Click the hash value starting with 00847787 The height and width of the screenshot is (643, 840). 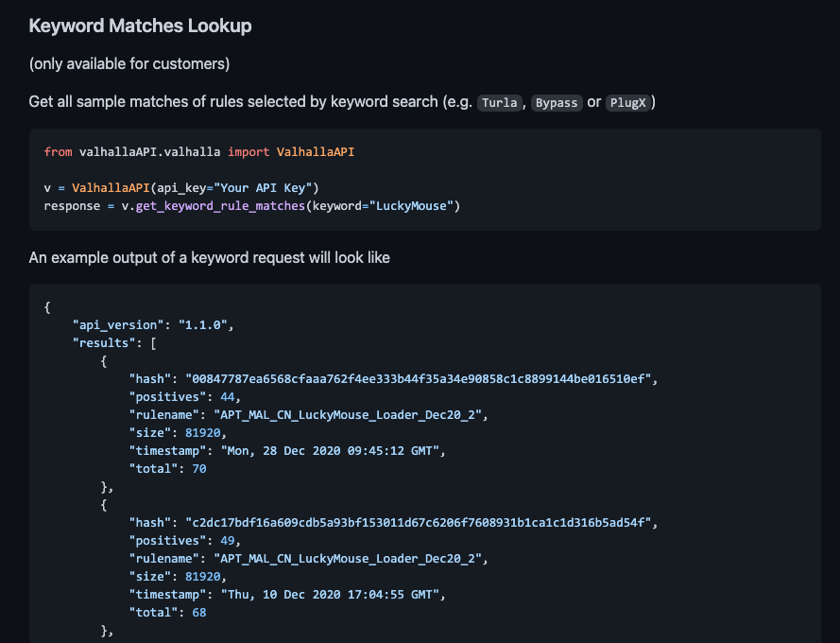tap(420, 379)
